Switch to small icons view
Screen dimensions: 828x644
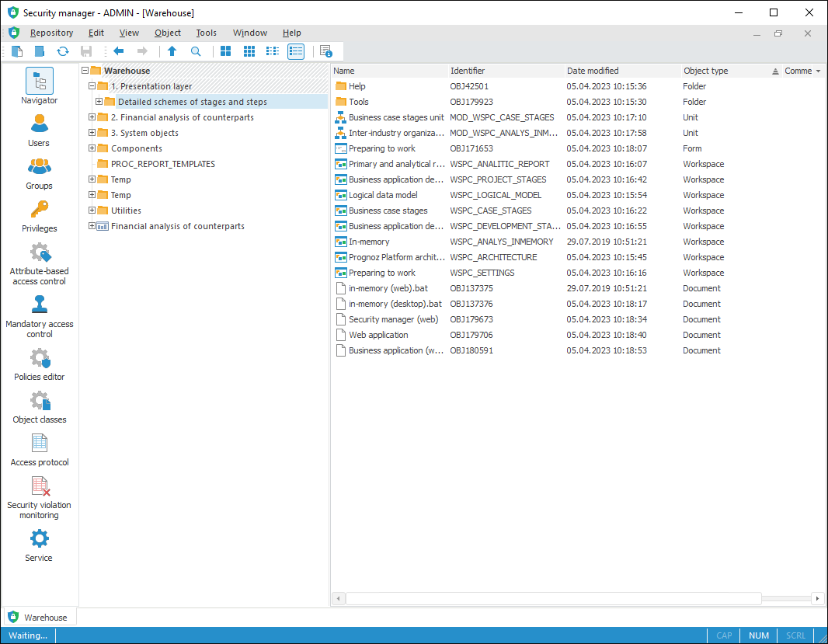249,51
